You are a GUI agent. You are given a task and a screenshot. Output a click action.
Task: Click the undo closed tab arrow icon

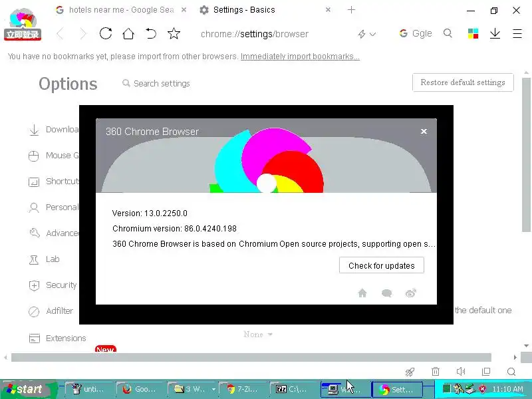[151, 34]
